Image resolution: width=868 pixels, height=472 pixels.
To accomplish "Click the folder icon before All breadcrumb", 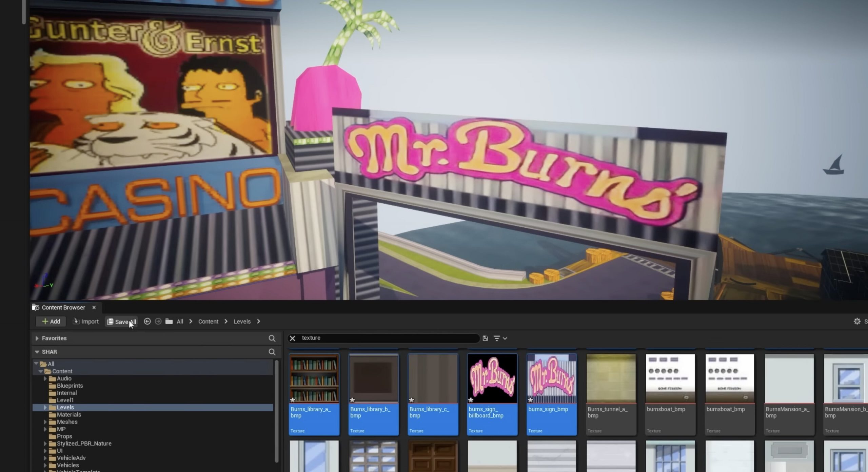I will point(169,321).
